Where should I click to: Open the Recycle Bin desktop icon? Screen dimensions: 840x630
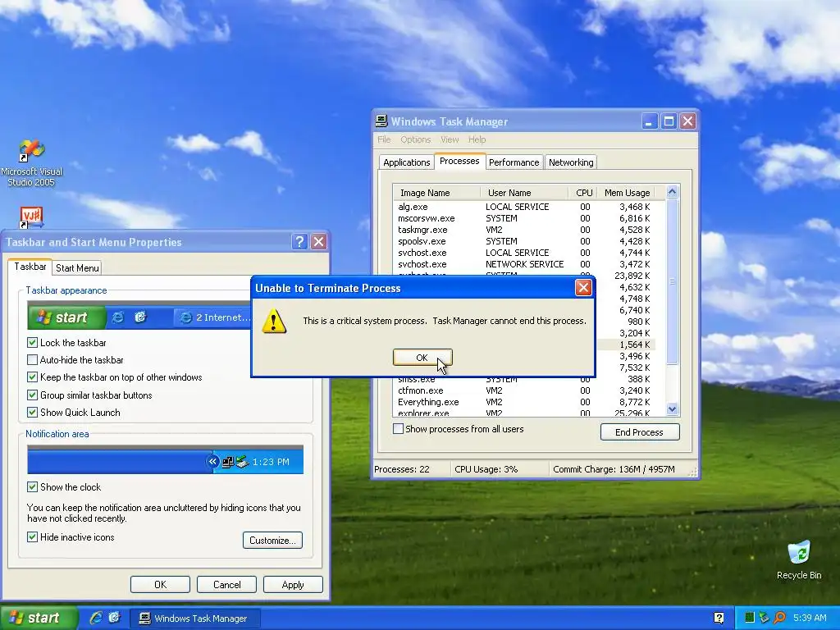coord(799,559)
